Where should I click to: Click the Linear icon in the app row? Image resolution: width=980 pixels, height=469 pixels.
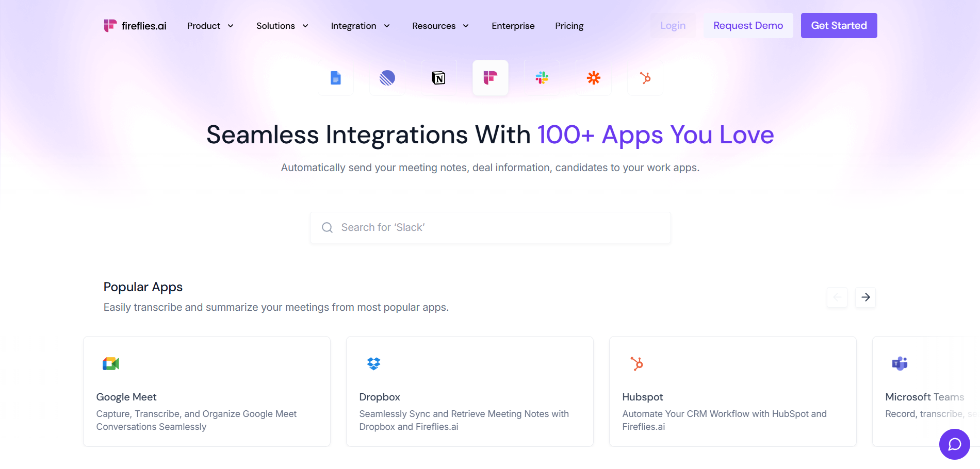click(387, 78)
